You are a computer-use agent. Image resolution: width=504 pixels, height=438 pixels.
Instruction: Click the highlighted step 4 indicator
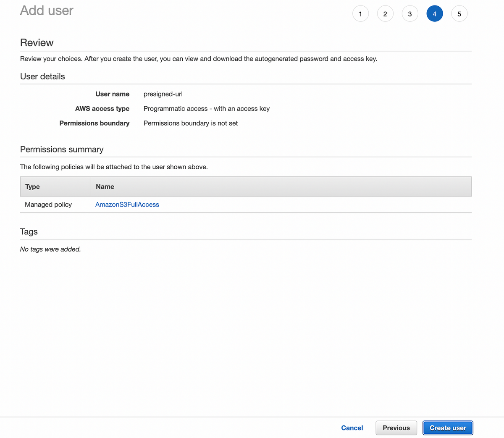[435, 14]
